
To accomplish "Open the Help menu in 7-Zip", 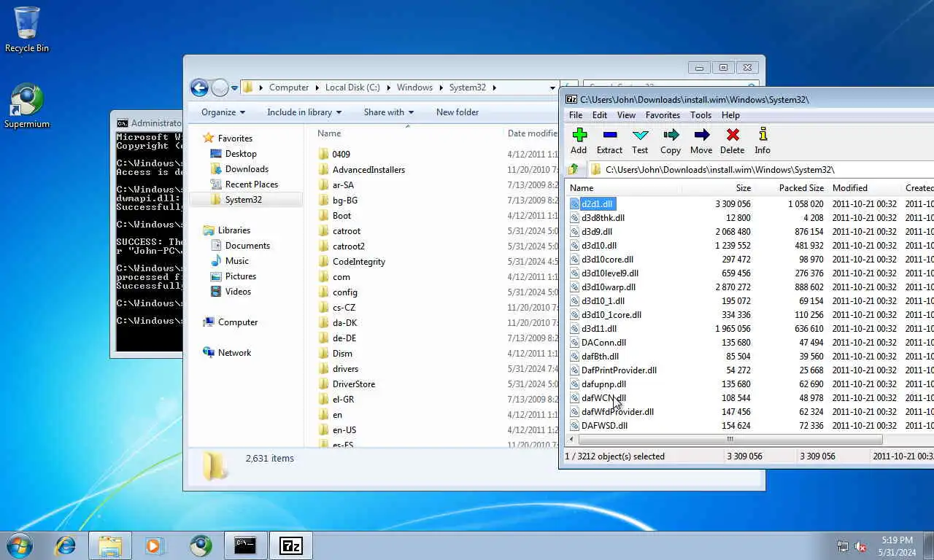I will [730, 115].
